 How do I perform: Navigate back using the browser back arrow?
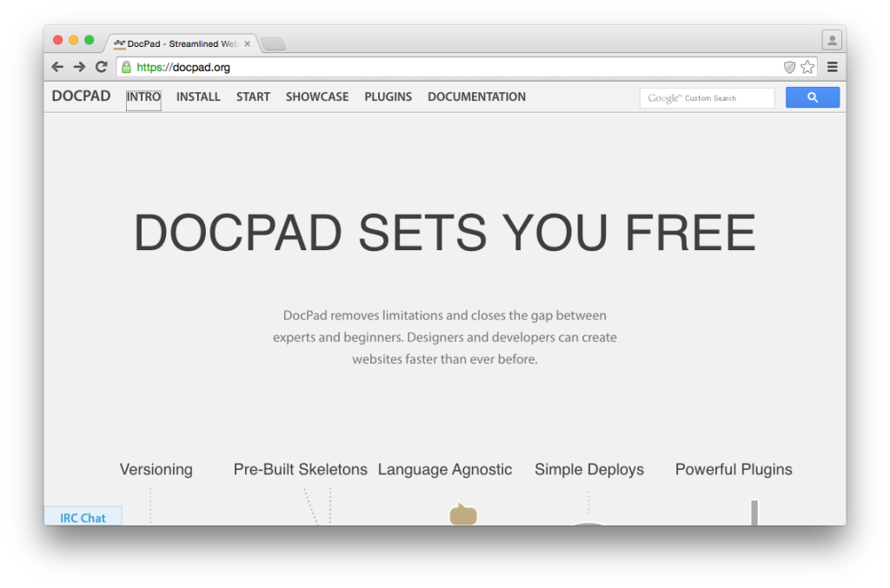point(57,67)
